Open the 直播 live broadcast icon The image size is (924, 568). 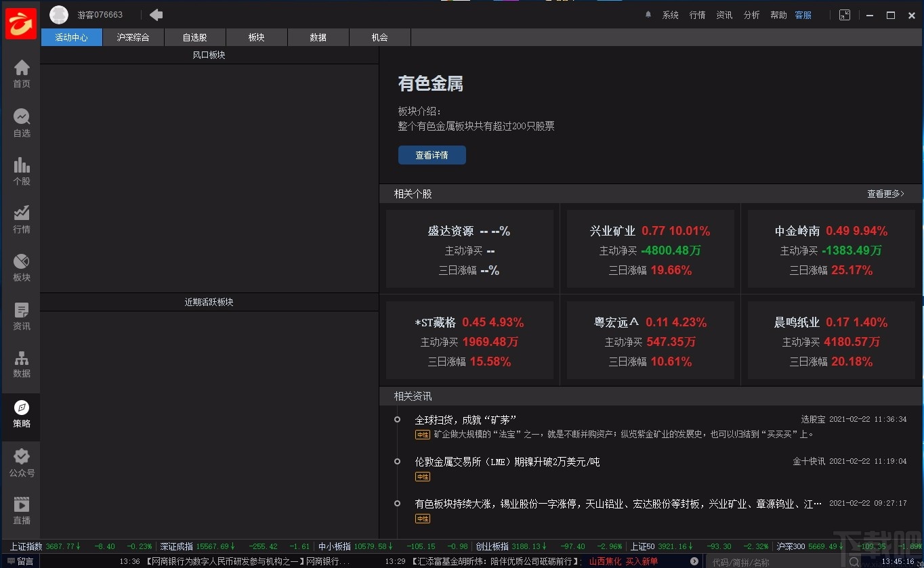21,510
